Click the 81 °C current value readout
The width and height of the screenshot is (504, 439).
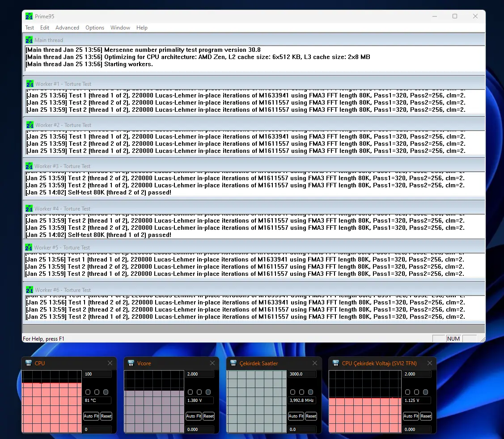coord(97,401)
